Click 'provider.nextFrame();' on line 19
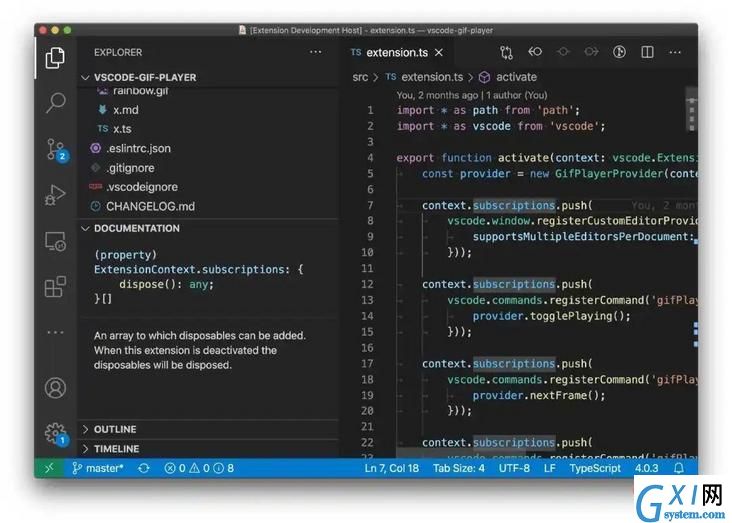This screenshot has width=732, height=523. (539, 396)
